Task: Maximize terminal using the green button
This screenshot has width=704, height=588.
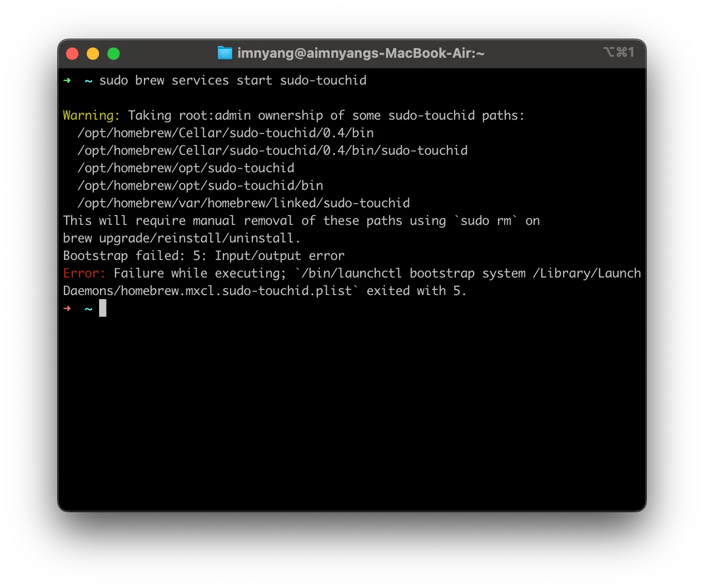Action: tap(114, 54)
